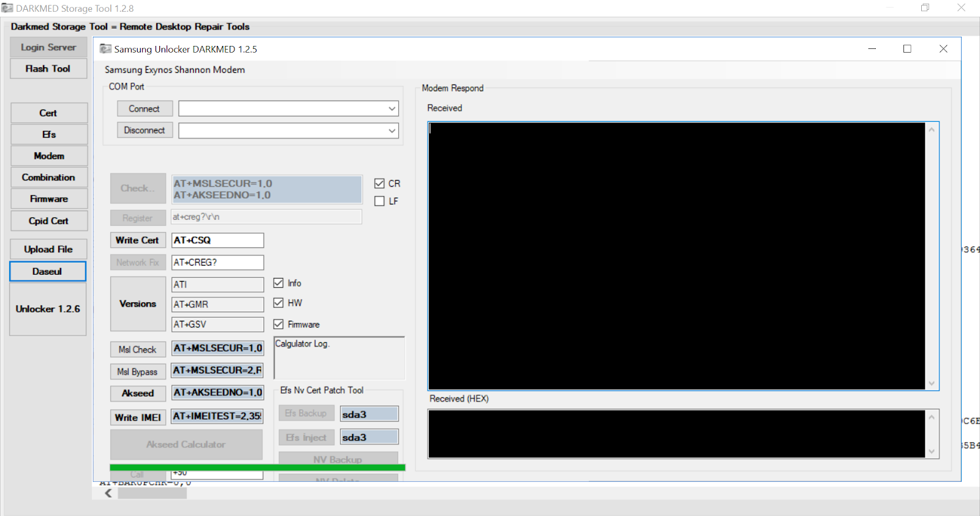
Task: Click the Msl Check button
Action: pyautogui.click(x=138, y=350)
